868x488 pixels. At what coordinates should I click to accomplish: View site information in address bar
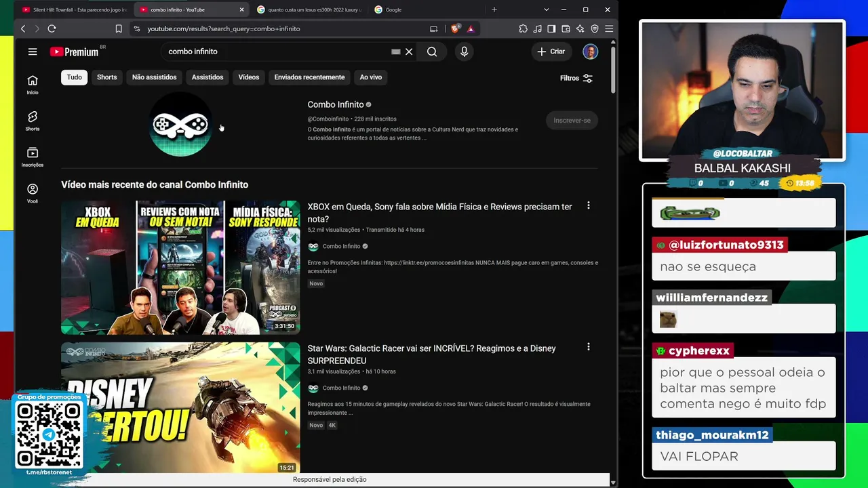click(137, 28)
